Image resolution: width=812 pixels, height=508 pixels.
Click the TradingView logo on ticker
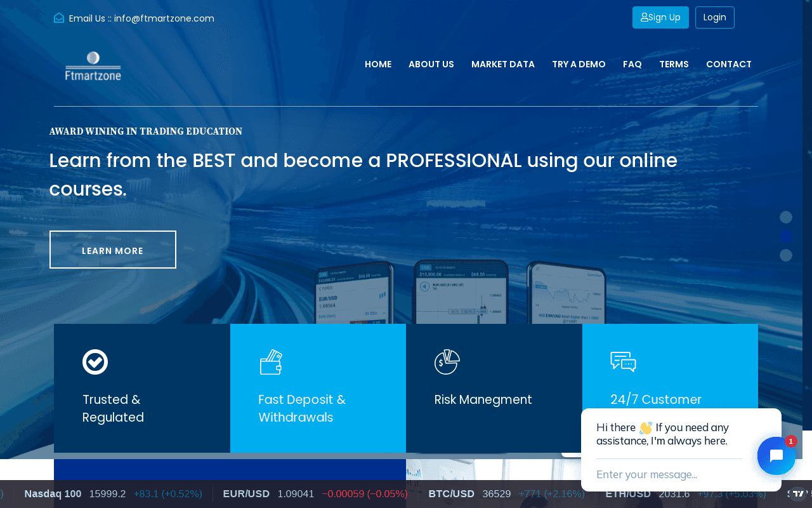[x=797, y=493]
